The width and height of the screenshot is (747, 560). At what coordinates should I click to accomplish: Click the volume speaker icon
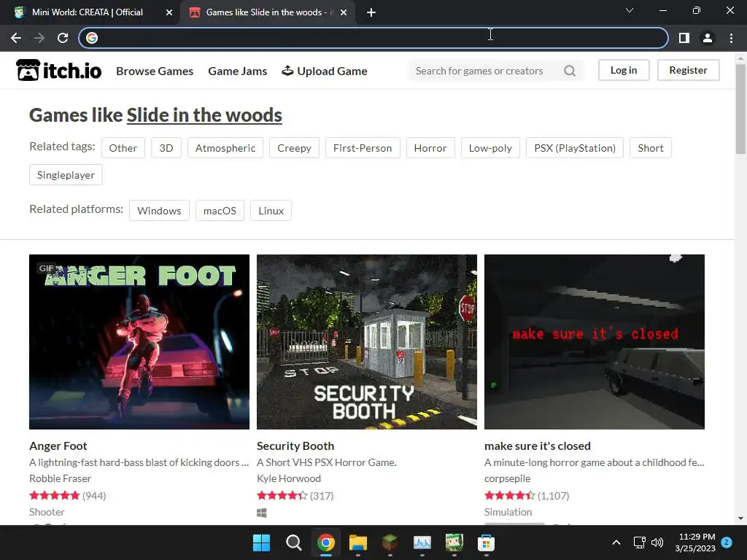click(x=657, y=542)
